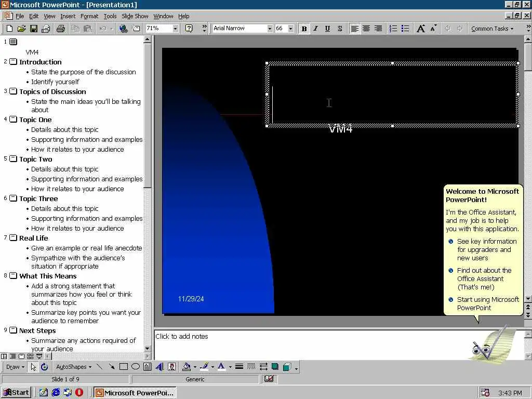Toggle Bold formatting
Image resolution: width=532 pixels, height=399 pixels.
304,29
